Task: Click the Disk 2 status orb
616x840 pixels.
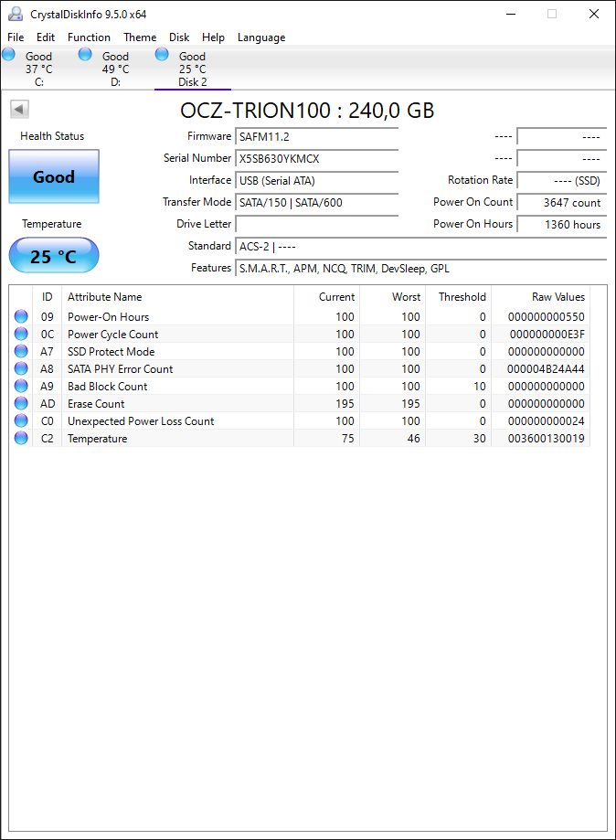Action: tap(162, 54)
